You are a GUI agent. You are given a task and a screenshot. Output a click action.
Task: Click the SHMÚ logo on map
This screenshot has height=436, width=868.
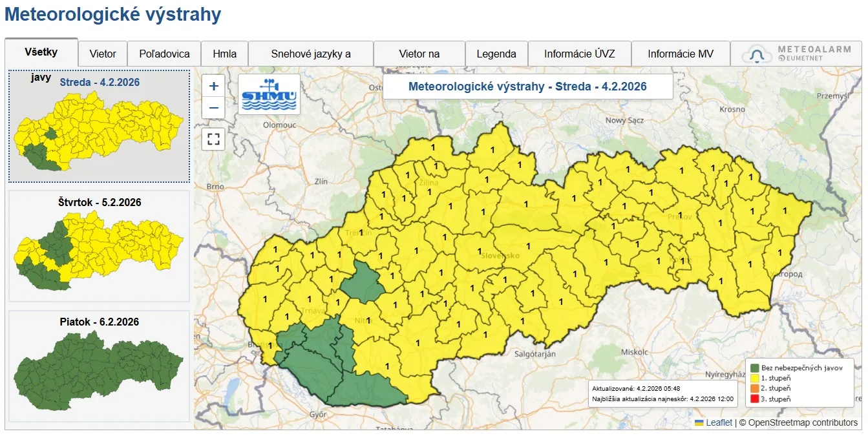pos(269,94)
